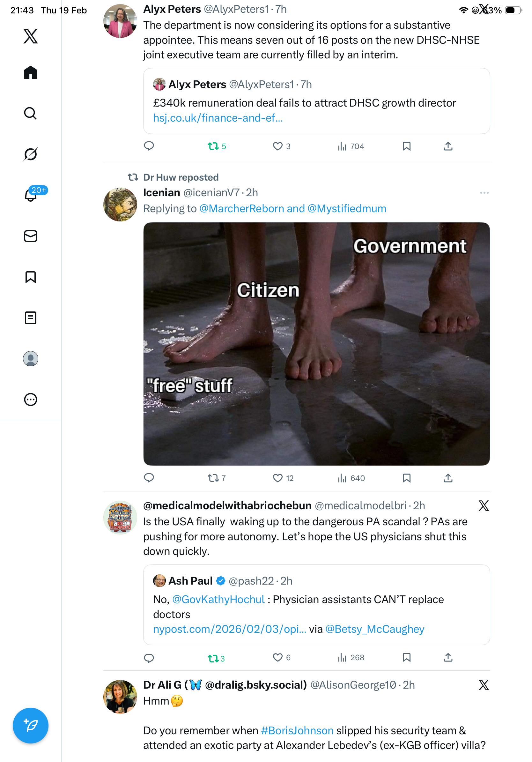Tap the blue compose post button

(x=31, y=725)
